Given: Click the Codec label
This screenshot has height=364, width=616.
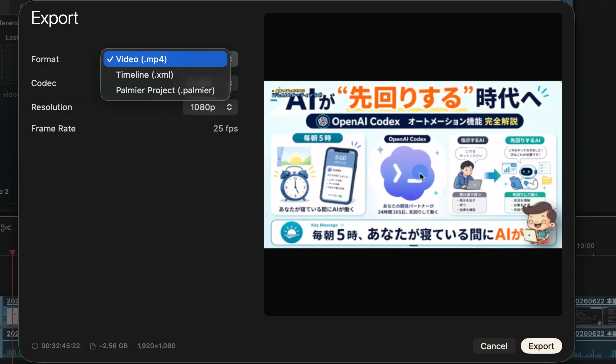Looking at the screenshot, I should (x=44, y=83).
